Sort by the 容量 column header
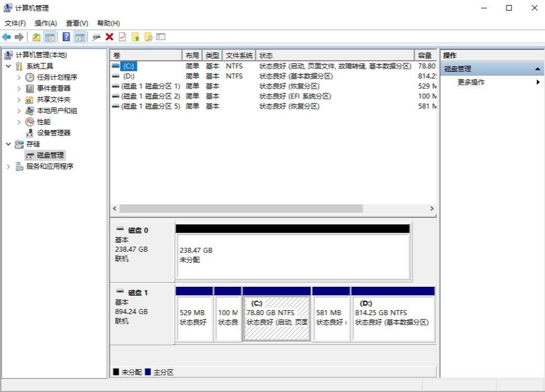Viewport: 545px width, 392px height. click(x=425, y=55)
